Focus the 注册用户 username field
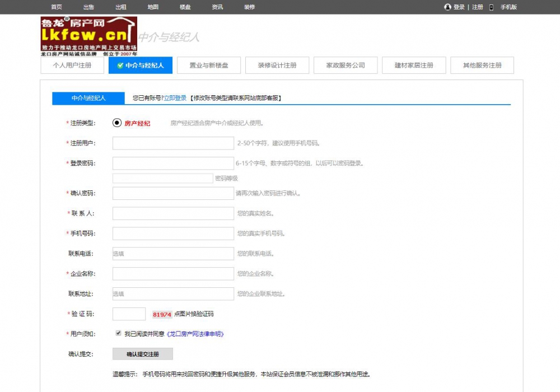Viewport: 560px width, 392px height. click(x=173, y=143)
